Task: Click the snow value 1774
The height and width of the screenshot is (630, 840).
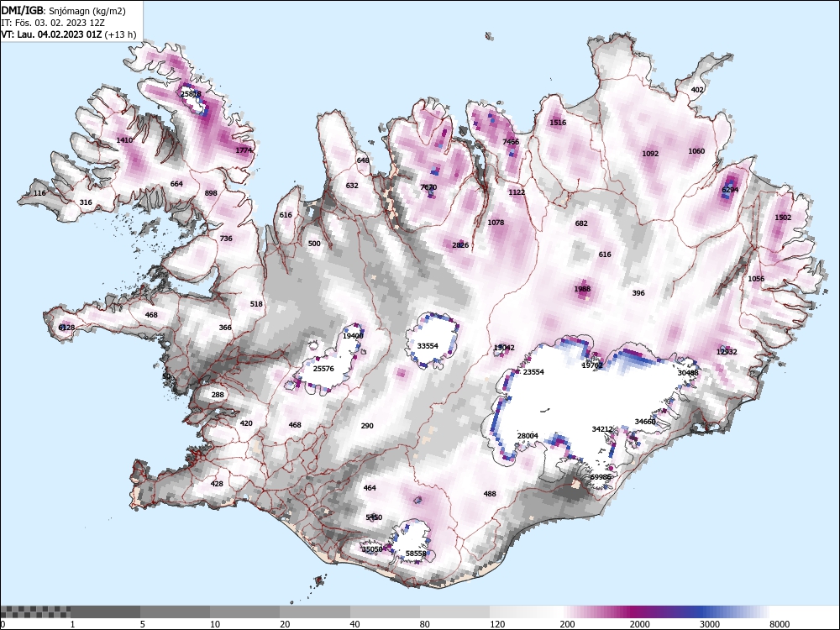Action: 244,150
